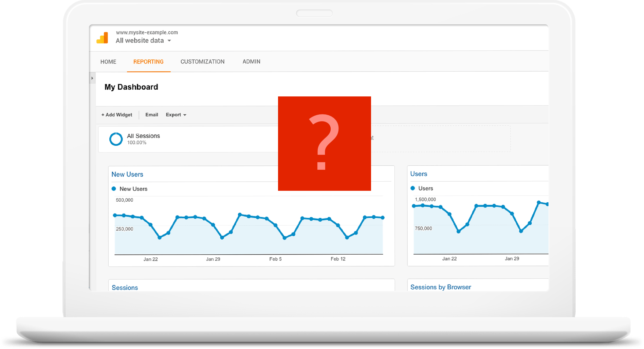The image size is (644, 349).
Task: Click the Email button
Action: coord(152,115)
